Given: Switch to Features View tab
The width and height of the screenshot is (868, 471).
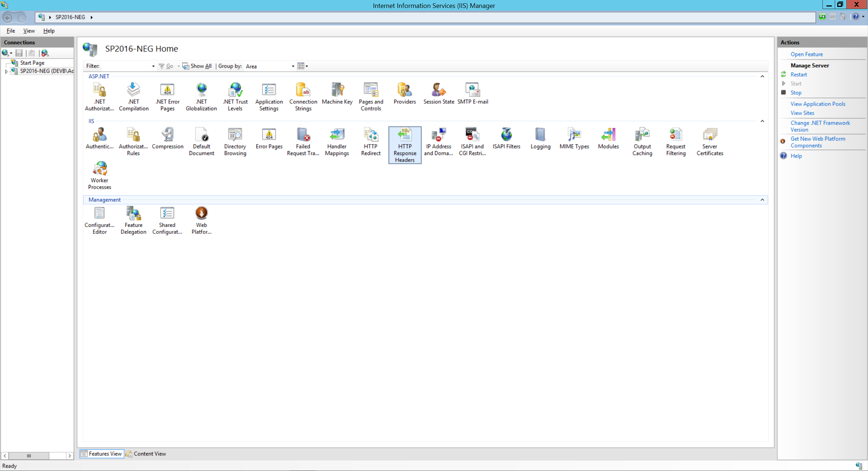Looking at the screenshot, I should click(x=102, y=454).
